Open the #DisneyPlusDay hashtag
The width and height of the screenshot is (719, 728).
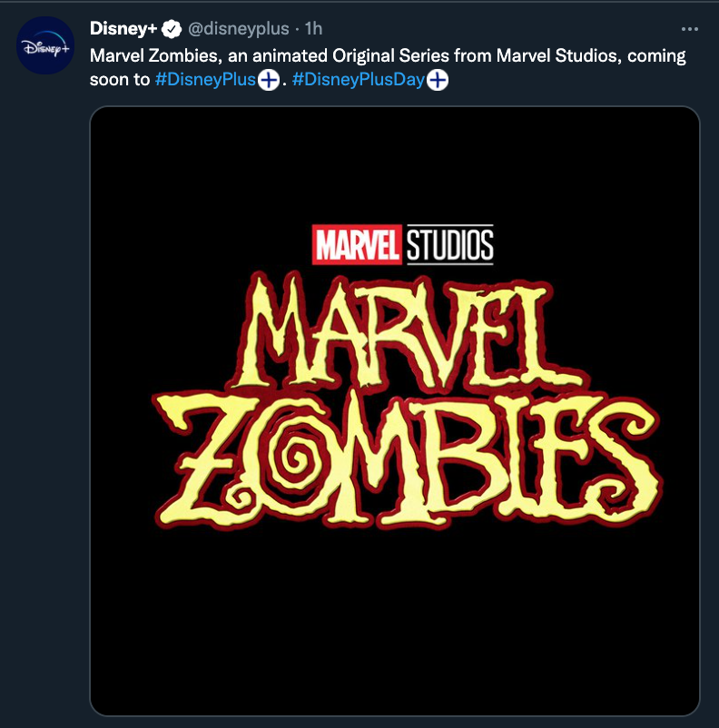click(x=358, y=81)
